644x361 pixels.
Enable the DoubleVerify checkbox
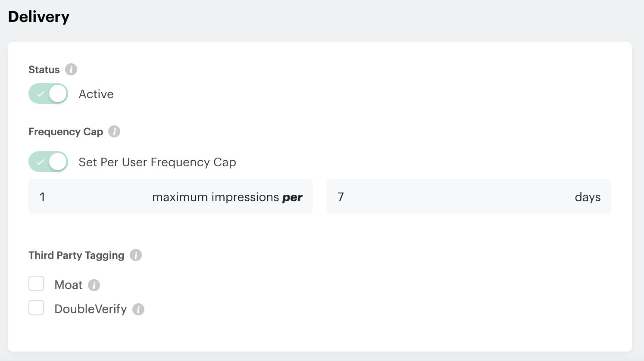pos(36,308)
